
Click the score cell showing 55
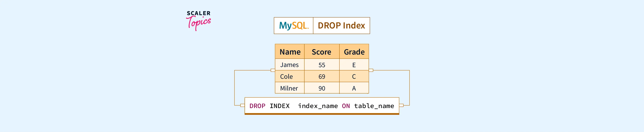(322, 65)
